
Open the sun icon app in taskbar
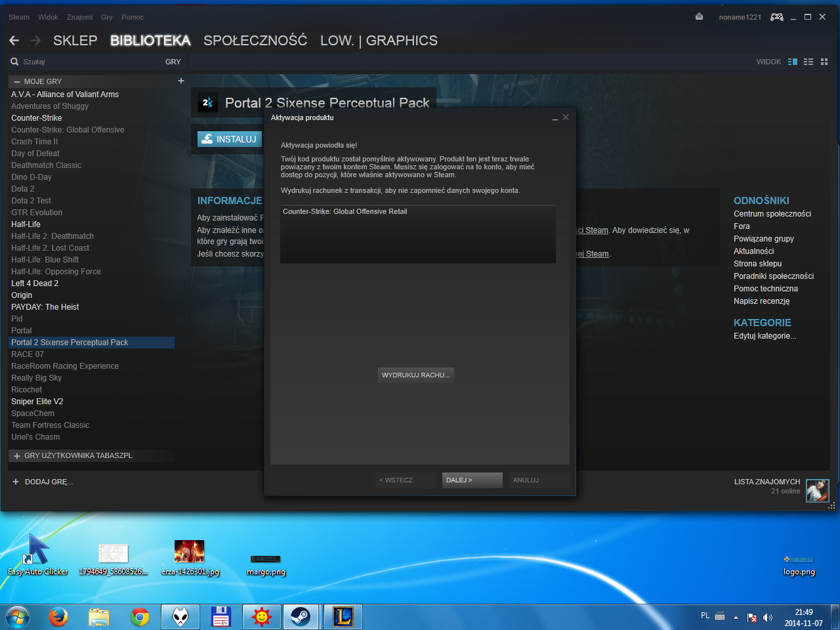[x=261, y=617]
